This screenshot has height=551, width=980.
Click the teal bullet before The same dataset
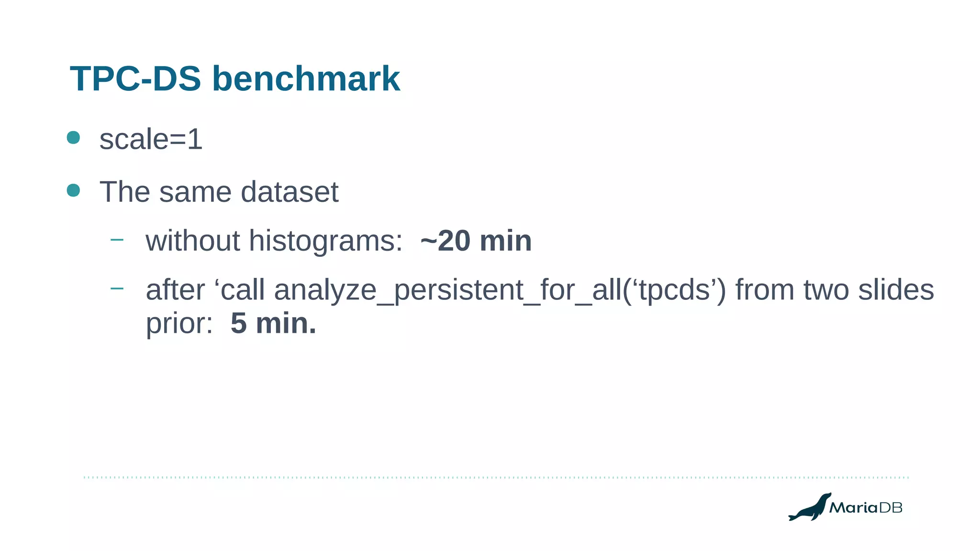point(73,190)
